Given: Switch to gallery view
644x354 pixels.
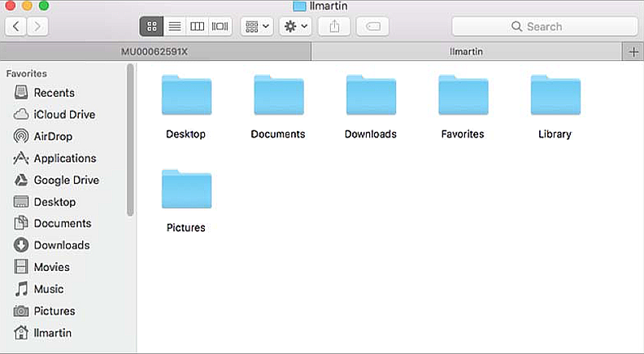Looking at the screenshot, I should pos(220,27).
